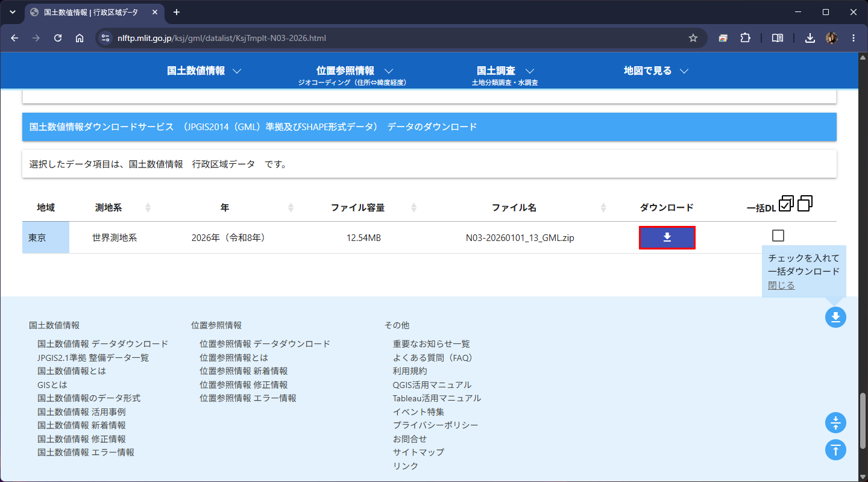The image size is (868, 482).
Task: Open よくある質問（FAQ） link
Action: [433, 357]
